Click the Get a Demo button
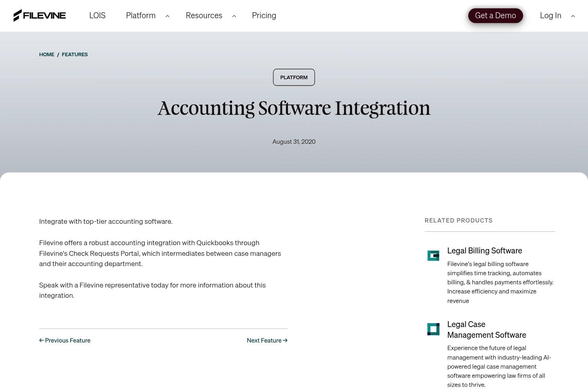This screenshot has height=392, width=588. (x=495, y=15)
